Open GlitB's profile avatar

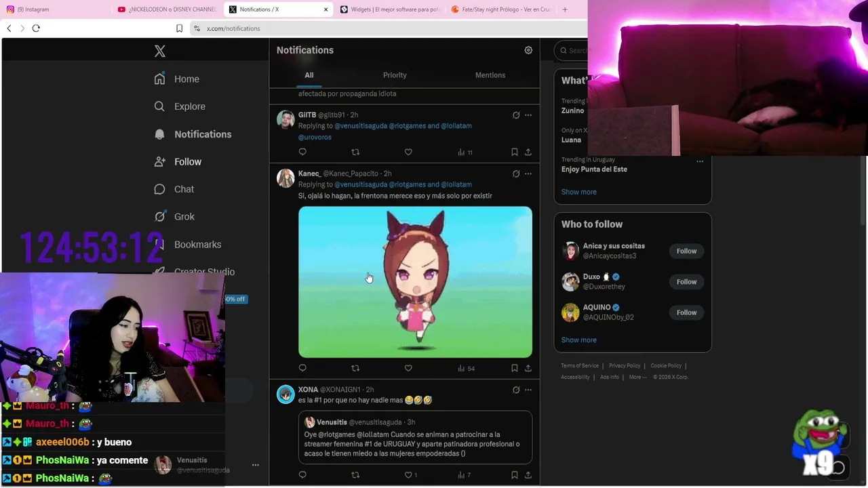point(285,119)
